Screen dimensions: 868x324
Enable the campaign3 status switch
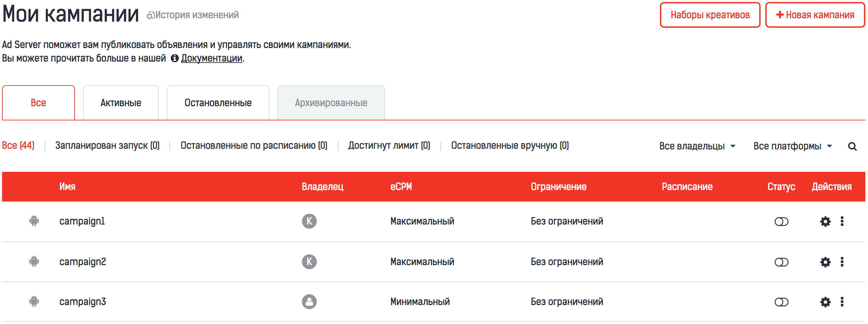click(x=781, y=302)
